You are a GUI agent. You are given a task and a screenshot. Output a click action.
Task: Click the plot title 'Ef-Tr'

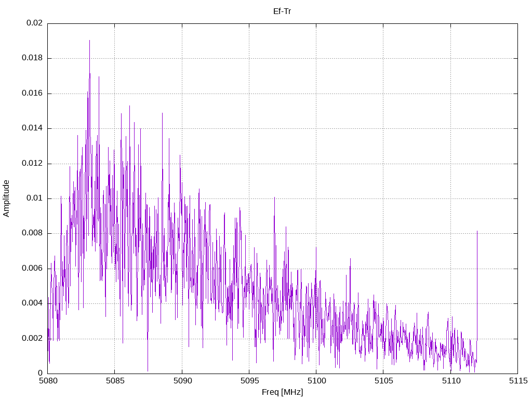tap(282, 11)
